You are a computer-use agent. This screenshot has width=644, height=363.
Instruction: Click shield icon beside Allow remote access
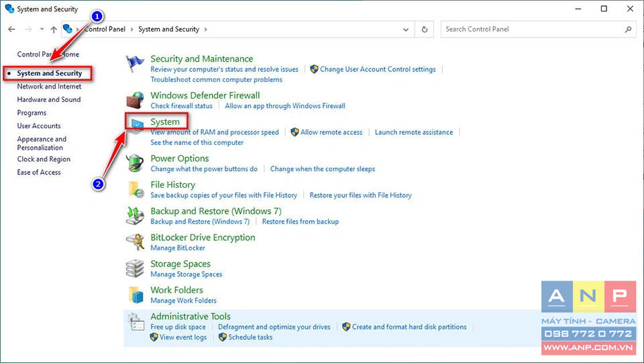(294, 132)
